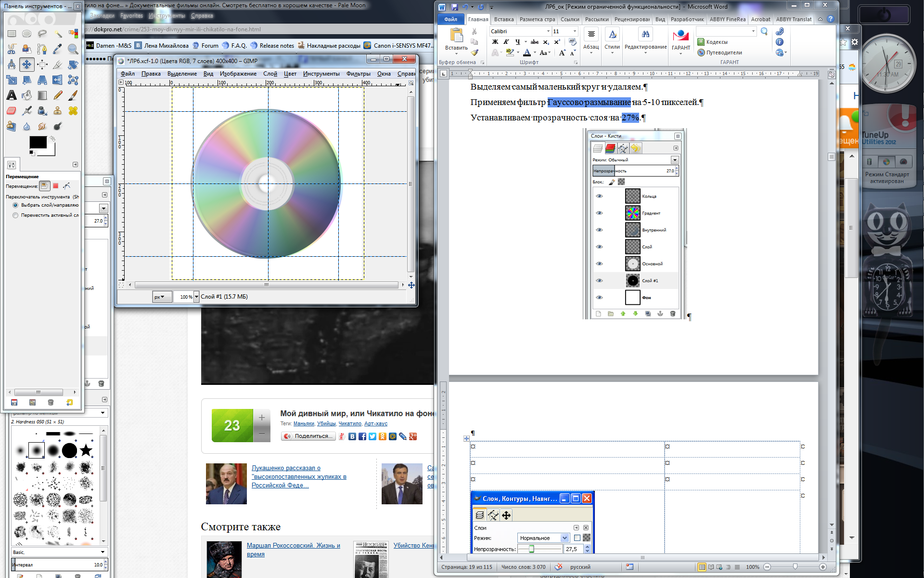Click the GARANT search magnifier icon
Image resolution: width=924 pixels, height=578 pixels.
click(x=764, y=32)
